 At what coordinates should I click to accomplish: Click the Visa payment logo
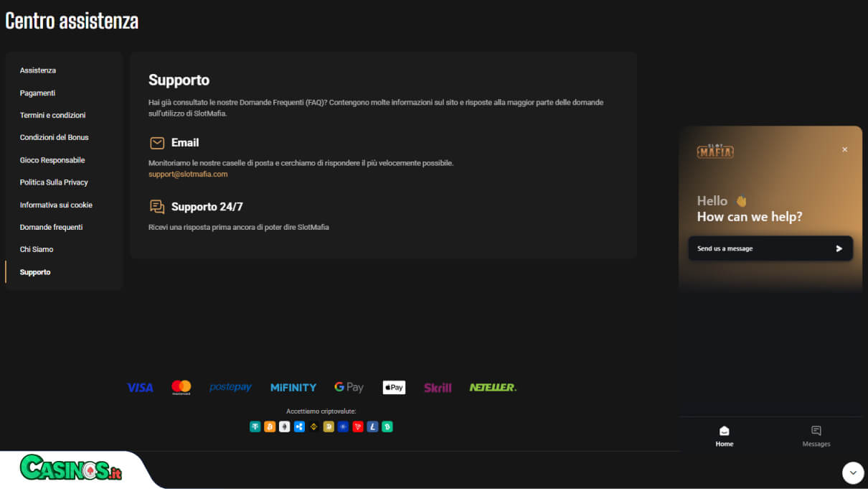[140, 388]
